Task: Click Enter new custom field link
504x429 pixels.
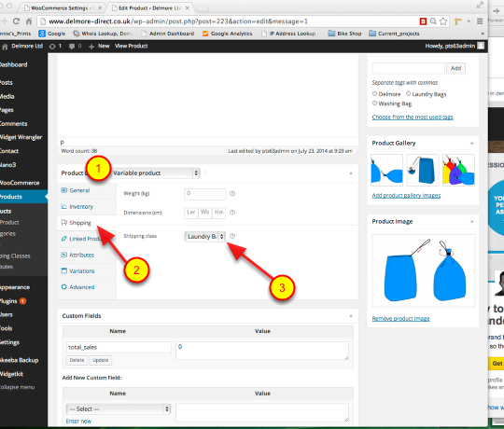Action: [78, 421]
